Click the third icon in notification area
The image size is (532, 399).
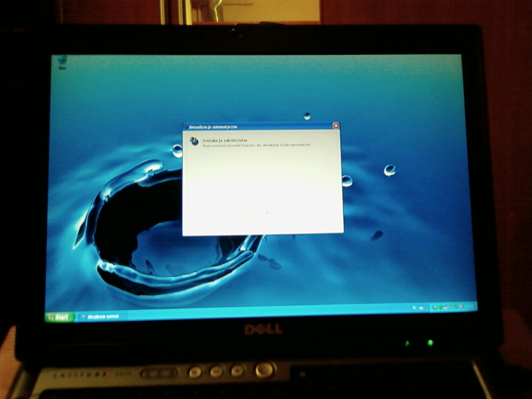click(445, 307)
